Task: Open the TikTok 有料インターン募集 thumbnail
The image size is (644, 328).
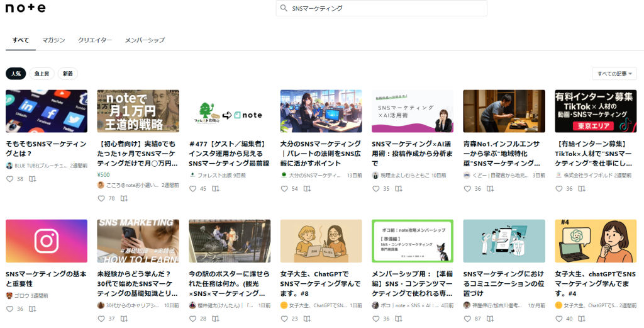Action: (x=596, y=111)
